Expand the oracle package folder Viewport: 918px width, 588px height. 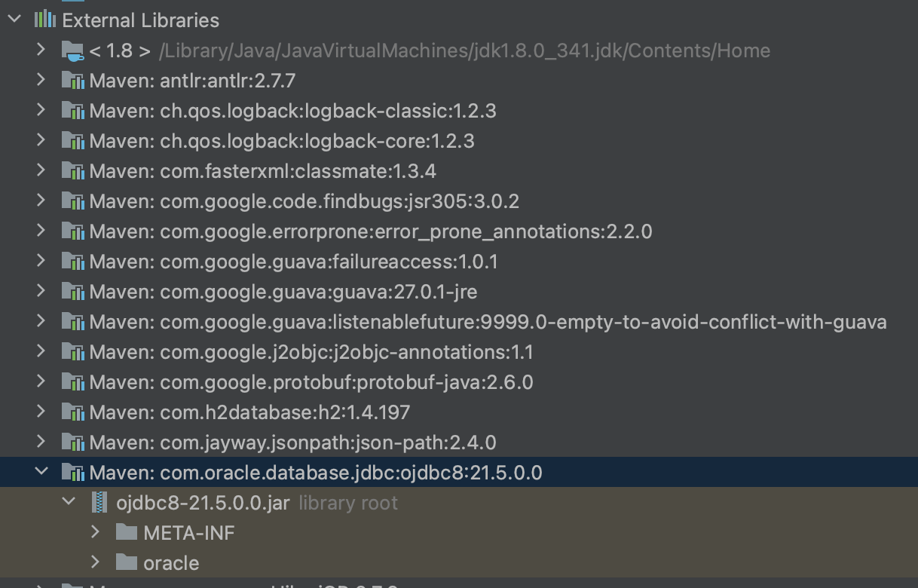pos(96,562)
